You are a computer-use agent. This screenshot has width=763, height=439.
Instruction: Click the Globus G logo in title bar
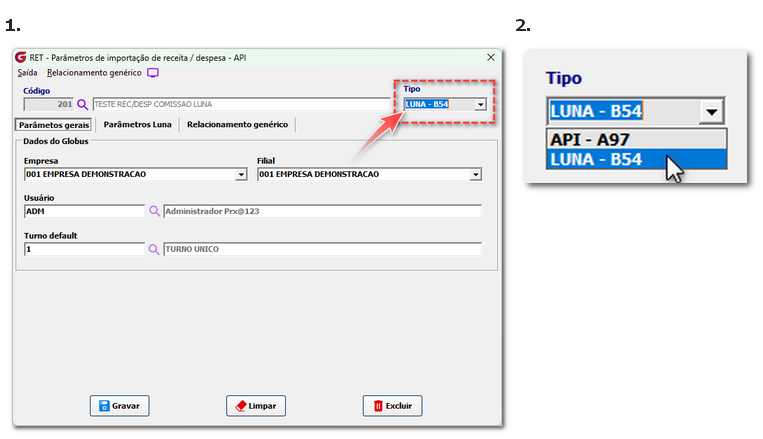coord(20,57)
